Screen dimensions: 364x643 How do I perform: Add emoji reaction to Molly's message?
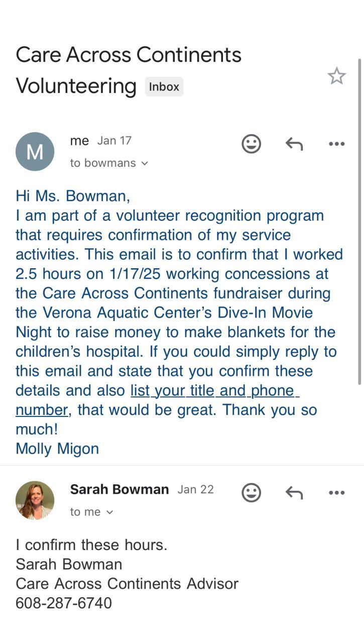coord(251,144)
